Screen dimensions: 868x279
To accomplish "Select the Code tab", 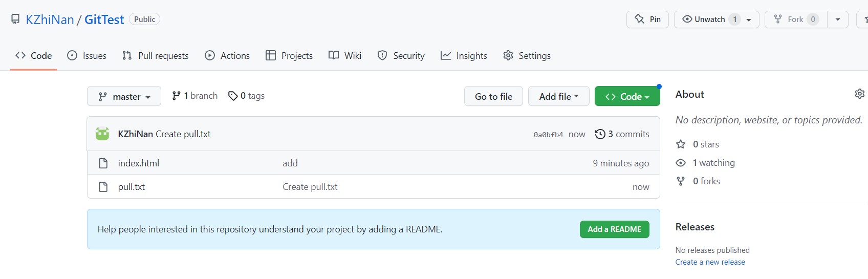I will pos(34,56).
